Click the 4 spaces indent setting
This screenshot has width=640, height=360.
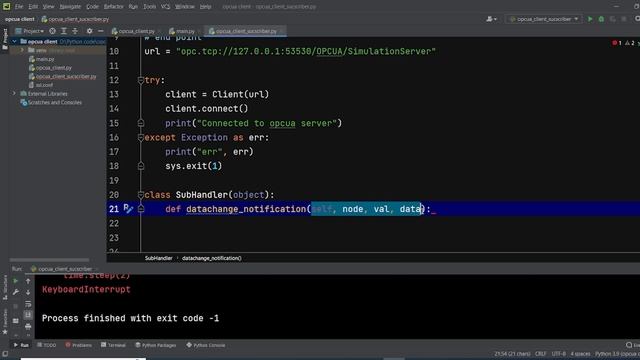tap(580, 354)
